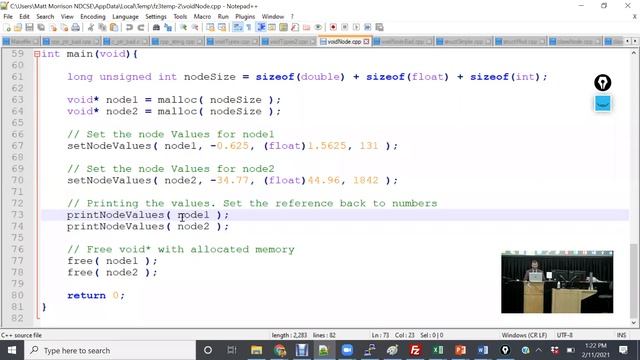Open the Replace toolbar icon

coord(168,27)
